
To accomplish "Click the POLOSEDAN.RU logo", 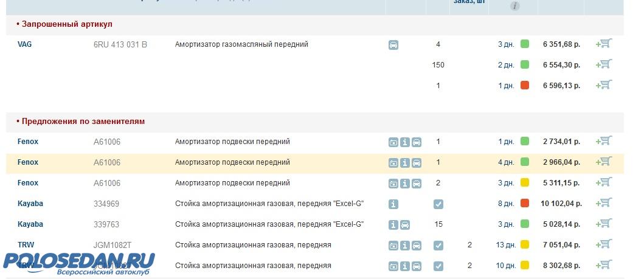I will click(x=79, y=263).
